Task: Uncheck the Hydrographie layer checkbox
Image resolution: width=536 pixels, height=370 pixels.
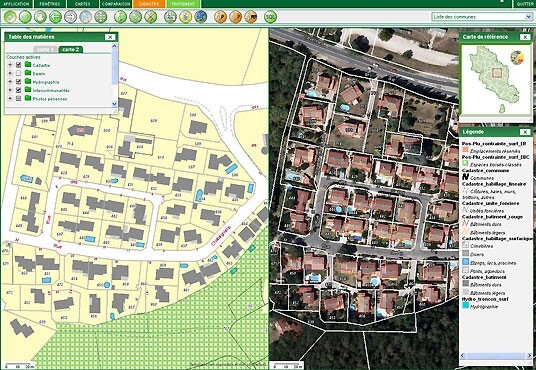Action: pyautogui.click(x=18, y=82)
